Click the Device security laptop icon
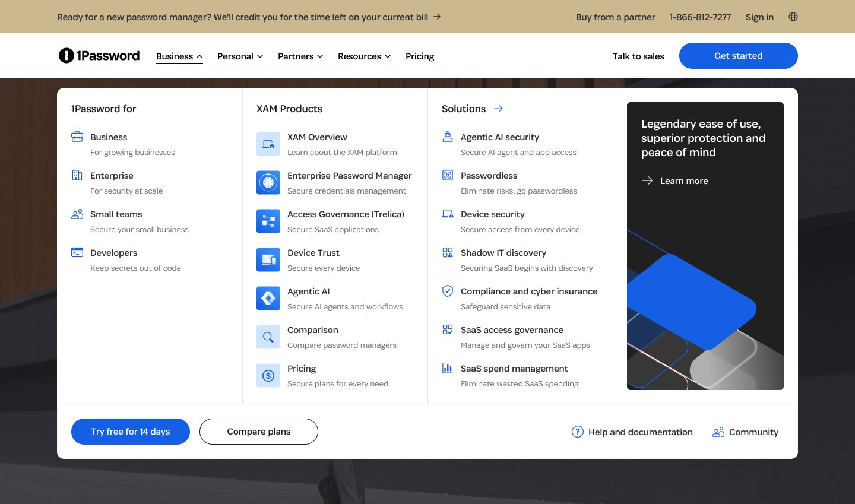This screenshot has width=855, height=504. tap(448, 214)
